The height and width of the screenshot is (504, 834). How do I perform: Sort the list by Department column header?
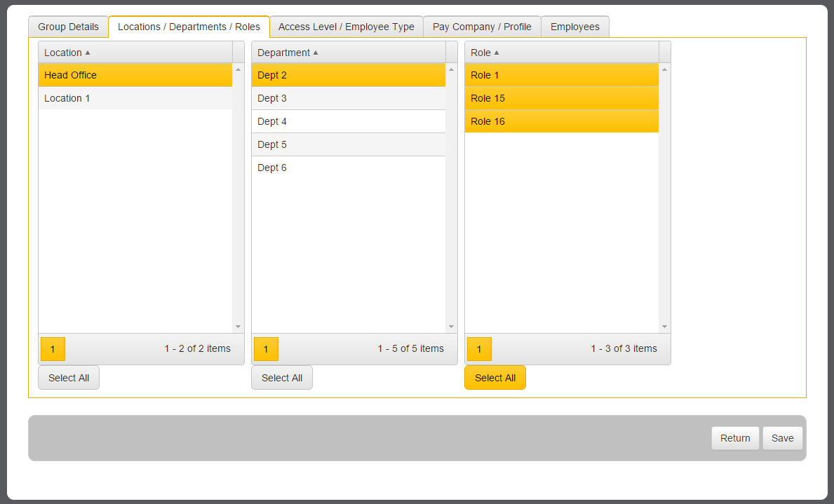pos(349,53)
